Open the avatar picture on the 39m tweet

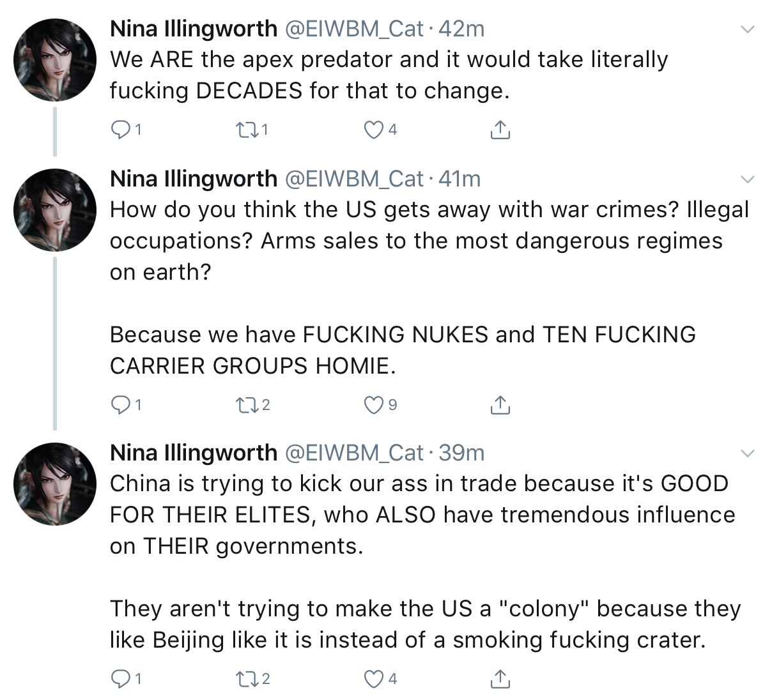pyautogui.click(x=55, y=484)
